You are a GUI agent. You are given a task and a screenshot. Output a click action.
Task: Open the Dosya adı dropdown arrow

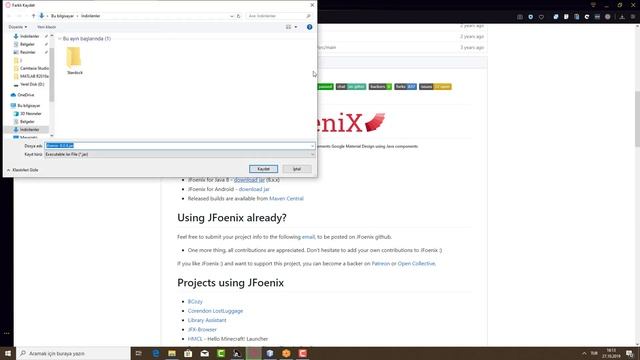[x=313, y=146]
